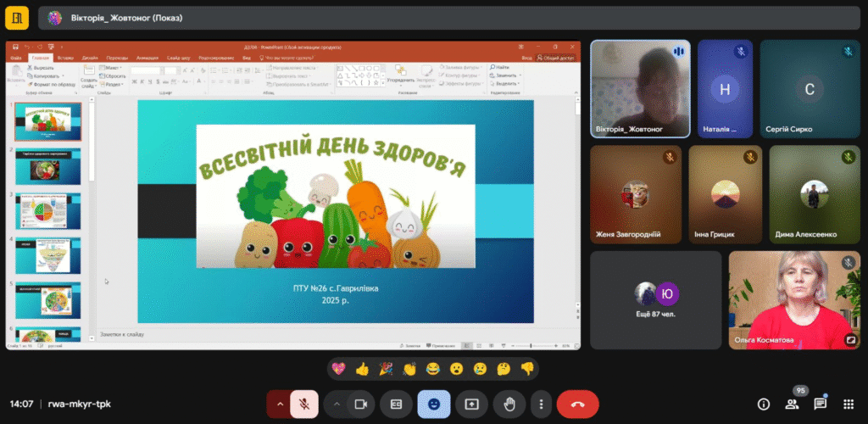The height and width of the screenshot is (424, 868).
Task: Send the clapping hands reaction
Action: coord(409,369)
